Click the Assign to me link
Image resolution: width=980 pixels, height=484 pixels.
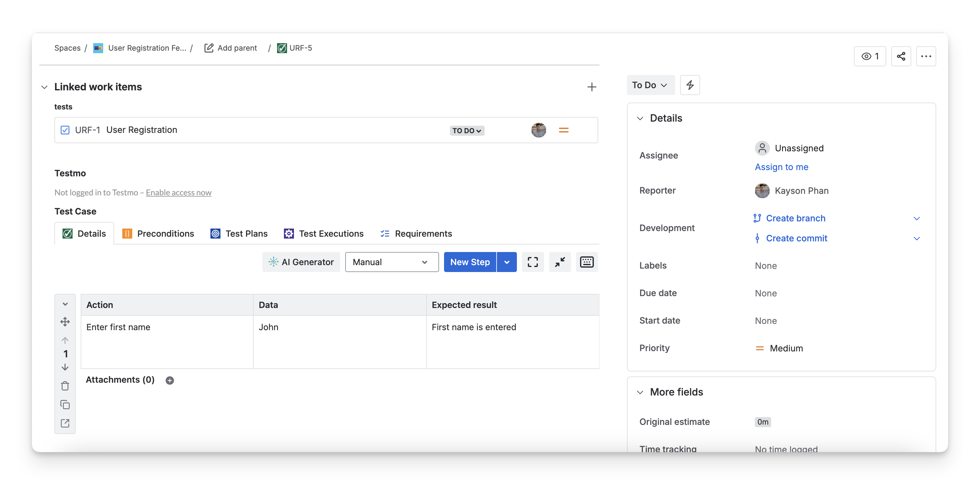(781, 167)
